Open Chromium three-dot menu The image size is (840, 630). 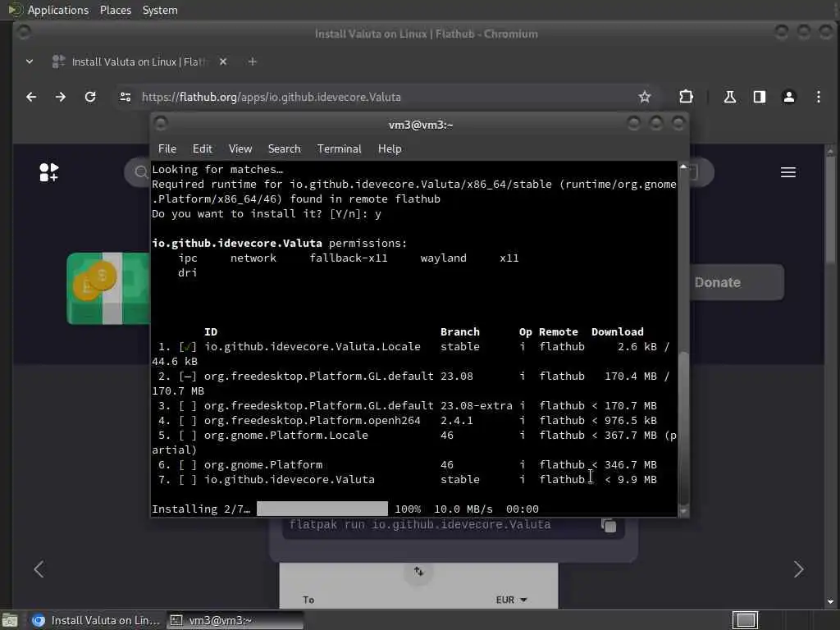tap(818, 97)
